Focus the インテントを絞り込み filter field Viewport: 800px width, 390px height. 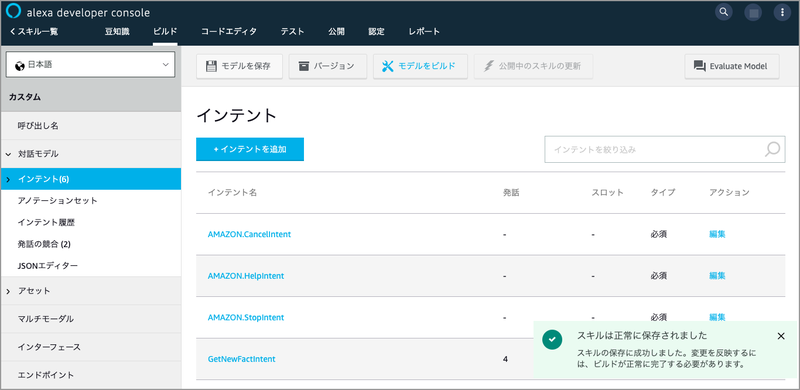click(x=665, y=150)
